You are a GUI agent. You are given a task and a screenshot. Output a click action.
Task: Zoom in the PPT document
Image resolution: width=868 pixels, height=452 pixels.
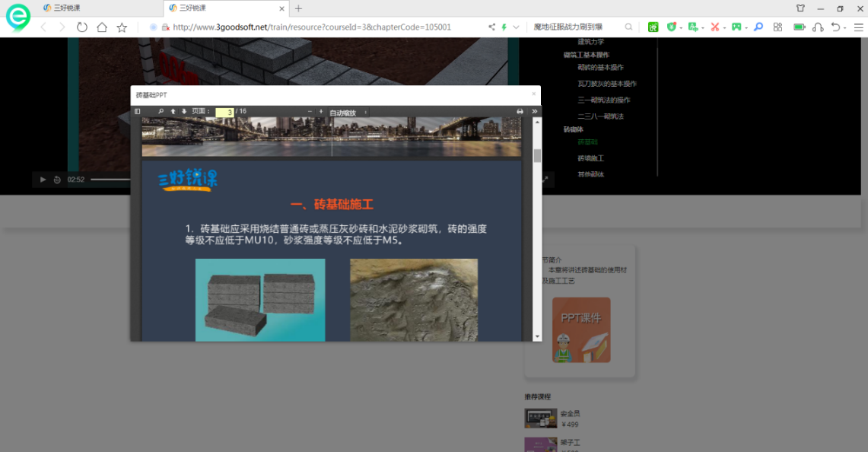click(321, 112)
